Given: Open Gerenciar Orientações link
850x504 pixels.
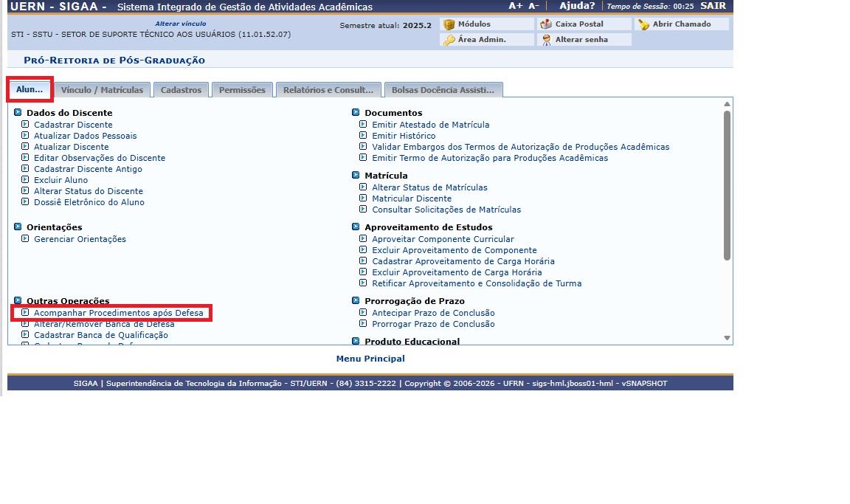Looking at the screenshot, I should (x=80, y=239).
